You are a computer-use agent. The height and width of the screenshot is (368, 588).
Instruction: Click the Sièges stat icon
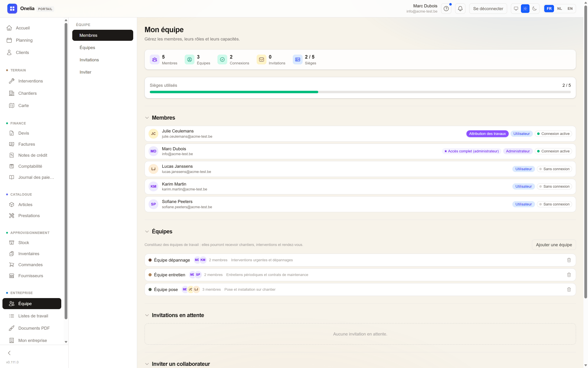click(x=298, y=59)
